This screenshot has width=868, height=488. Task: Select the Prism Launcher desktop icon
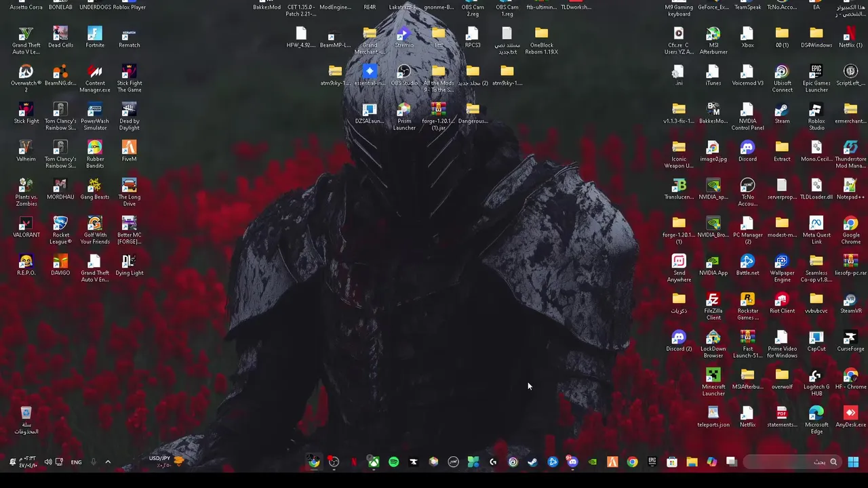pos(404,117)
